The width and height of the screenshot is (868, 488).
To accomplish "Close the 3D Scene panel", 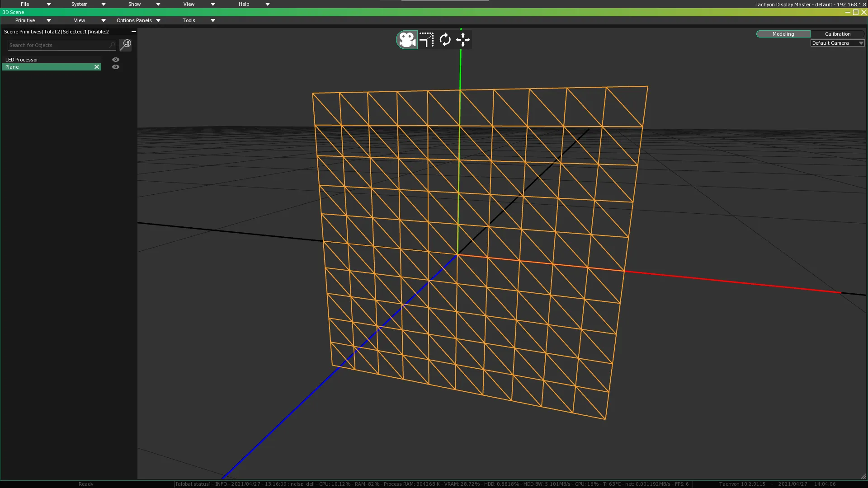I will click(x=863, y=12).
